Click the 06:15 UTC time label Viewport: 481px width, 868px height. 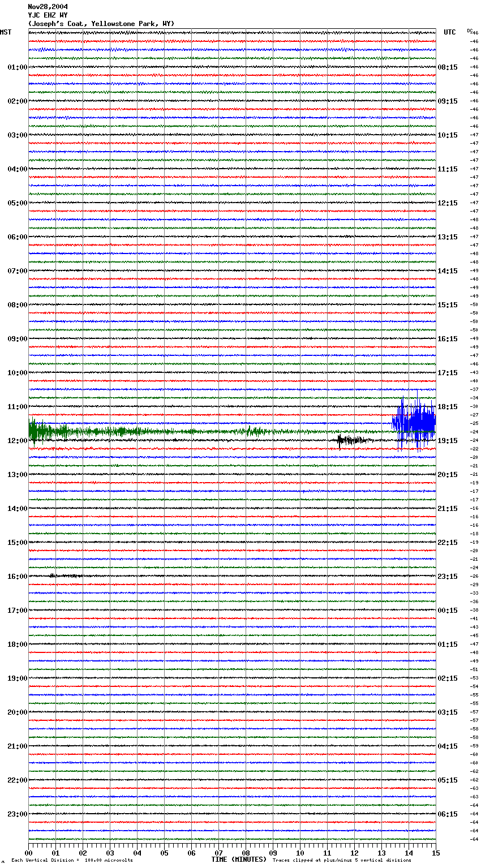click(448, 814)
